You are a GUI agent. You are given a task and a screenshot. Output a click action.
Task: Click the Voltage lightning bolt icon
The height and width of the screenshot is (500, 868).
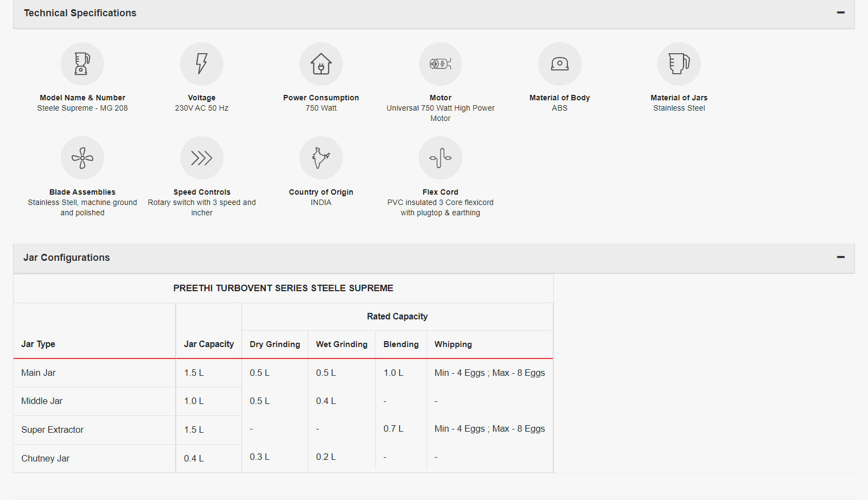[x=202, y=64]
